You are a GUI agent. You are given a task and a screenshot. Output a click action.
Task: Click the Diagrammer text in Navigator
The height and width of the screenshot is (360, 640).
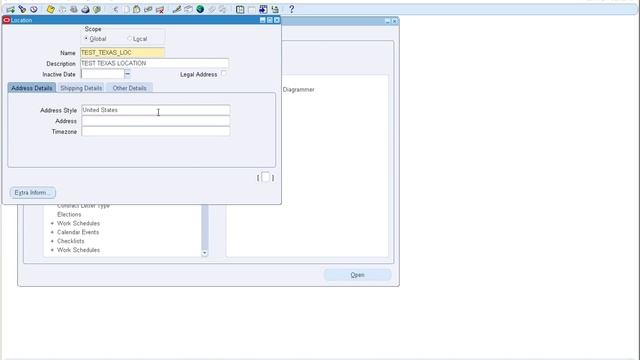(298, 89)
